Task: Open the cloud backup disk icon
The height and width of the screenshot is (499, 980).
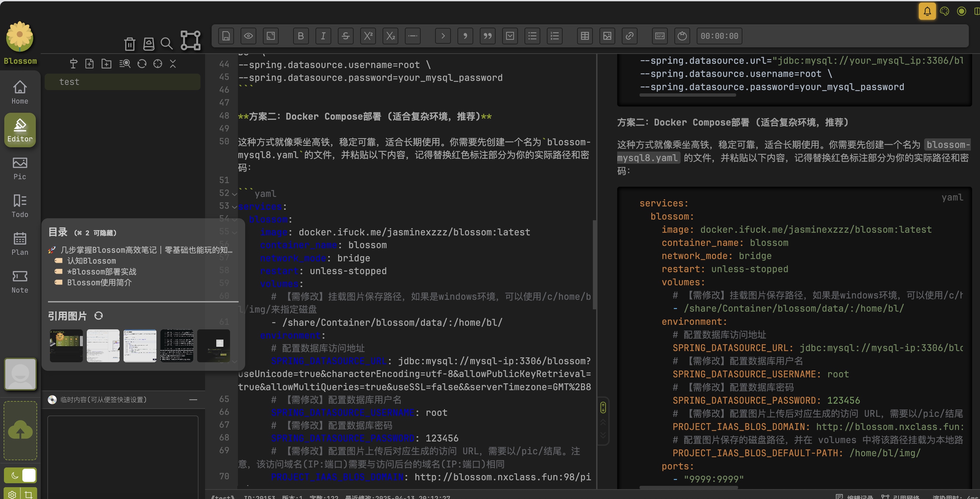Action: pyautogui.click(x=148, y=44)
